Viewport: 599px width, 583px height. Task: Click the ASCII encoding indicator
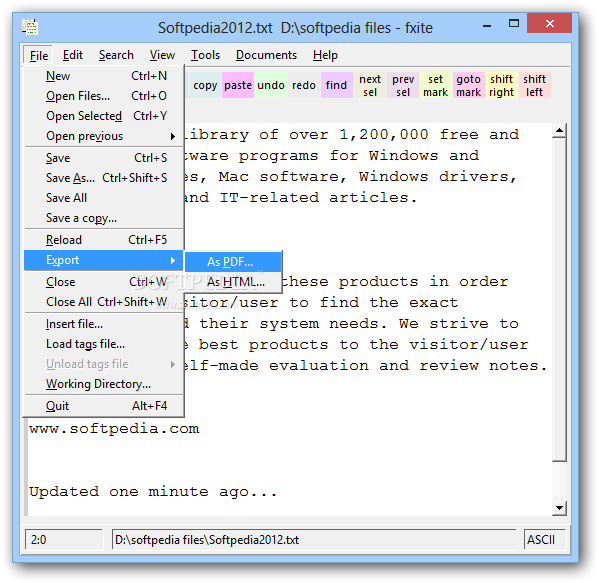(x=544, y=539)
